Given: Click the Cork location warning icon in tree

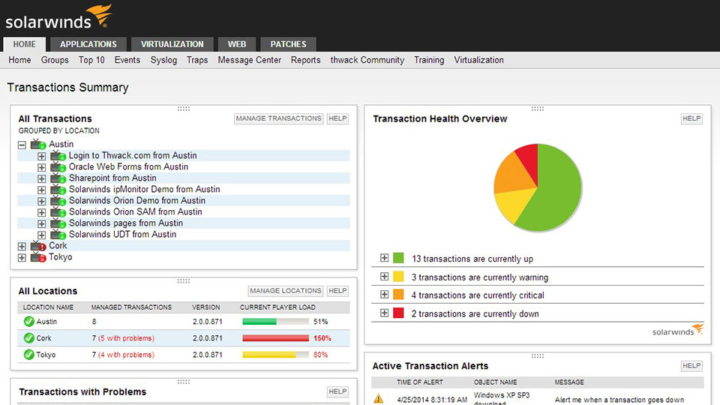Looking at the screenshot, I should click(x=38, y=246).
